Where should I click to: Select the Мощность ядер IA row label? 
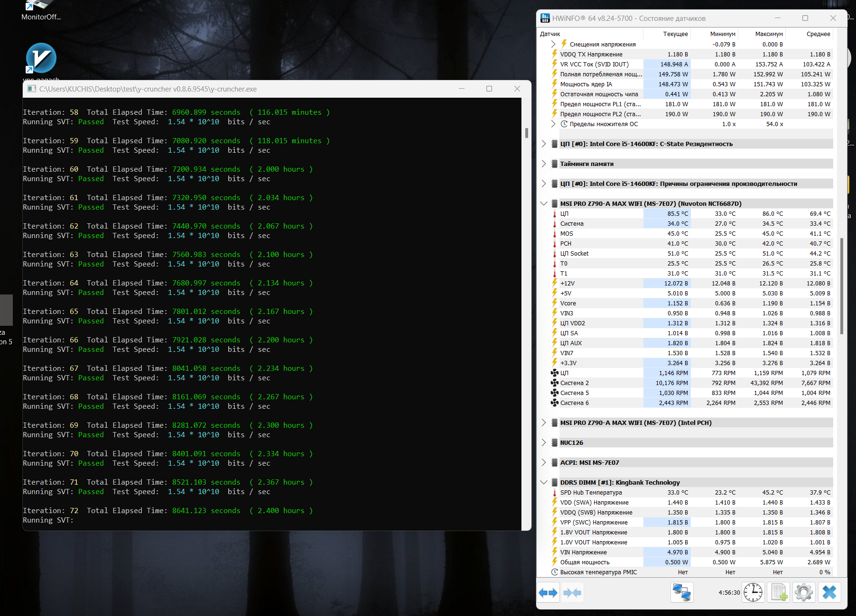pyautogui.click(x=586, y=84)
